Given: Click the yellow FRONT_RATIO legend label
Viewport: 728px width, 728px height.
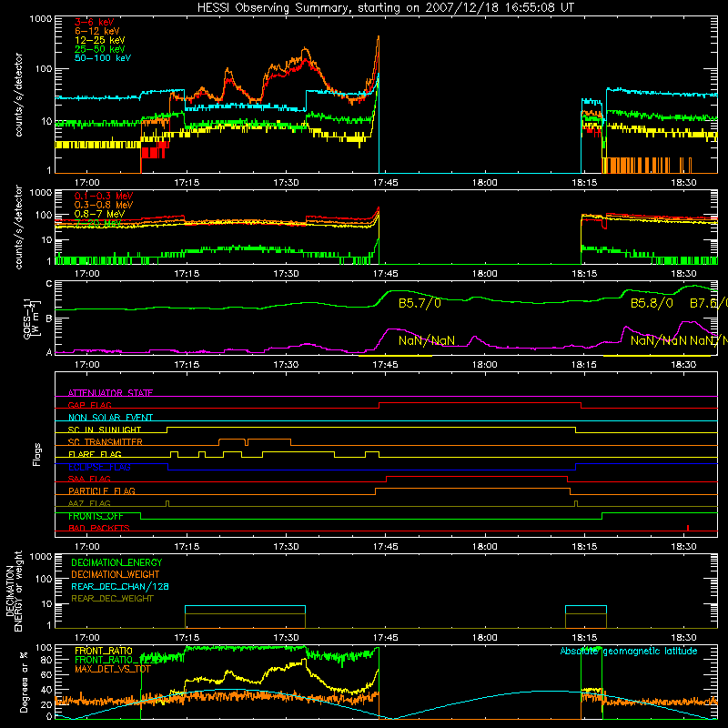Looking at the screenshot, I should click(x=104, y=651).
